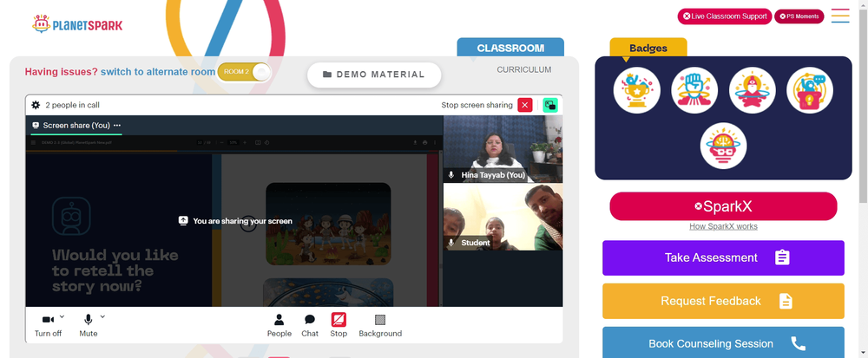Screen dimensions: 868x358
Task: Click 'switch to alternate room' text
Action: click(158, 72)
